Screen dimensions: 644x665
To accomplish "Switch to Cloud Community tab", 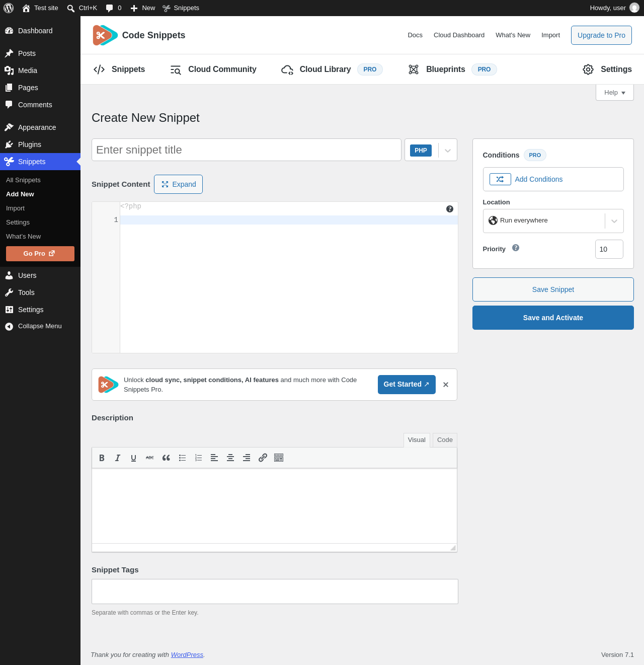I will tap(213, 69).
